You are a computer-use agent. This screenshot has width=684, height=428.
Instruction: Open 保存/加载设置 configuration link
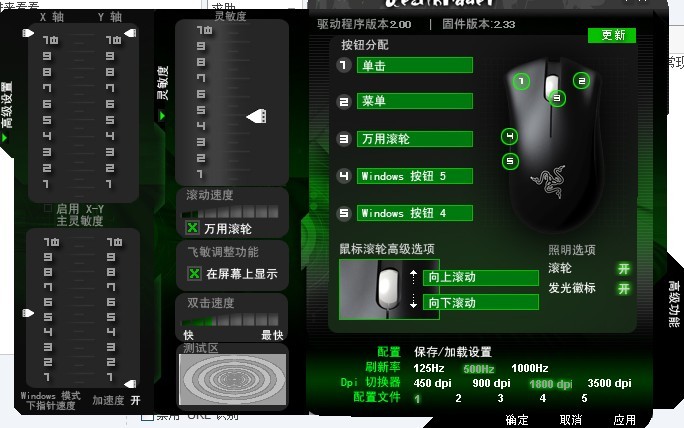tap(452, 352)
